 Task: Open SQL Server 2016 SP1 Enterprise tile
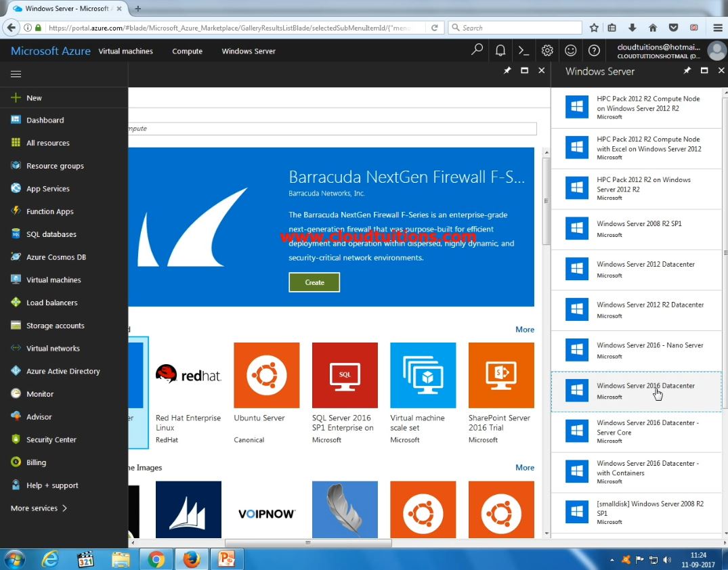(345, 393)
